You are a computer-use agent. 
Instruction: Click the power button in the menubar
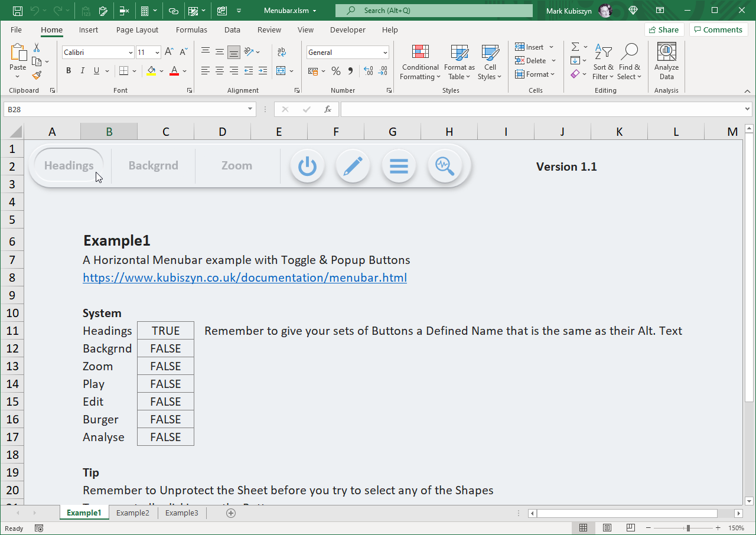(307, 166)
